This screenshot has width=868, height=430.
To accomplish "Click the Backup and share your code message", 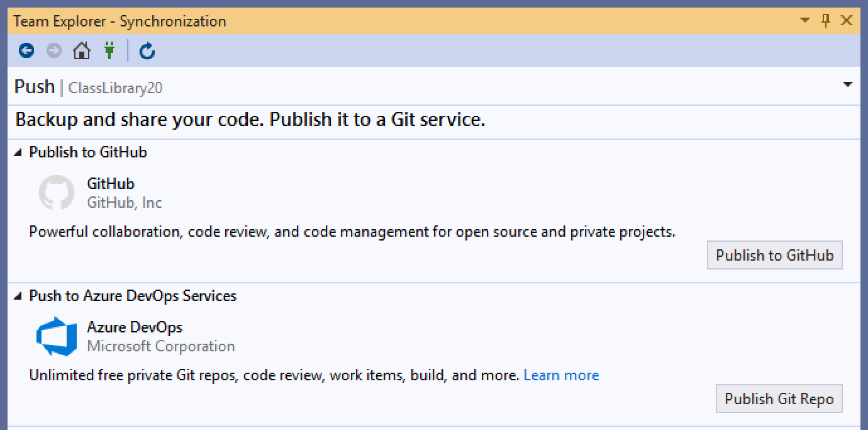I will (x=250, y=120).
